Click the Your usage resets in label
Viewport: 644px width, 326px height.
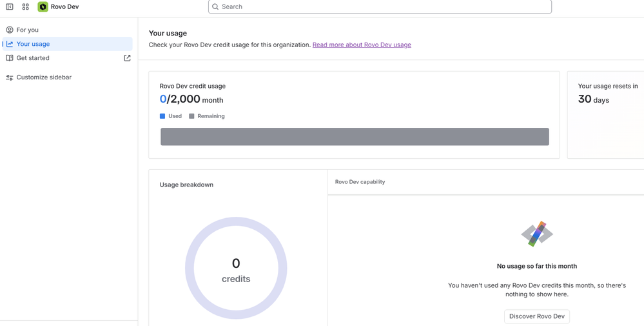pos(608,87)
